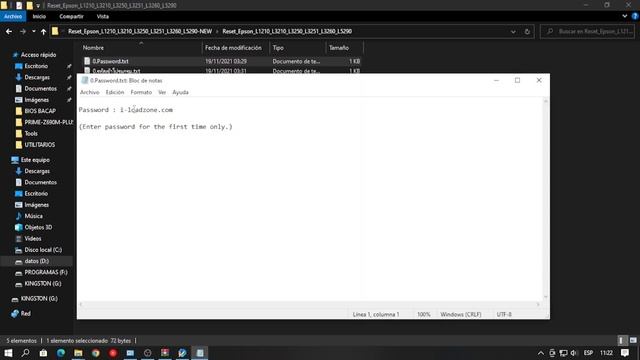The width and height of the screenshot is (640, 360).
Task: Show hidden system tray icons
Action: (x=541, y=353)
